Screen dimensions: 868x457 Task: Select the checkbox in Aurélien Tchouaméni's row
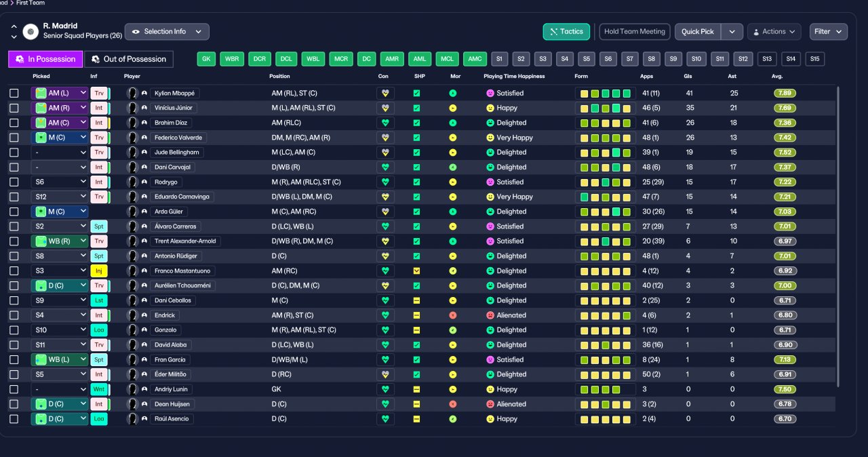(x=14, y=285)
